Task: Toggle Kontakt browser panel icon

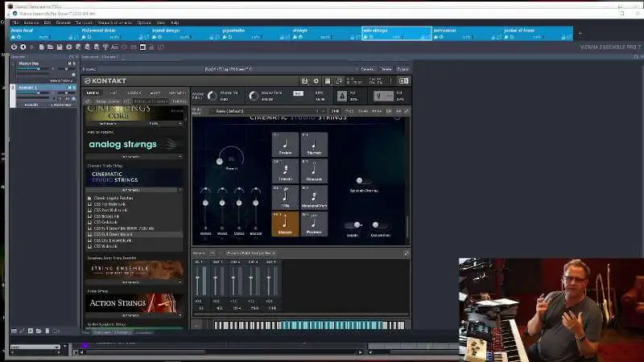Action: point(328,81)
